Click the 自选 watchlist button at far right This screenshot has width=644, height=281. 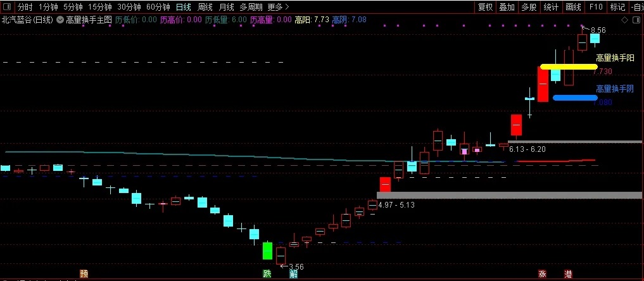636,7
